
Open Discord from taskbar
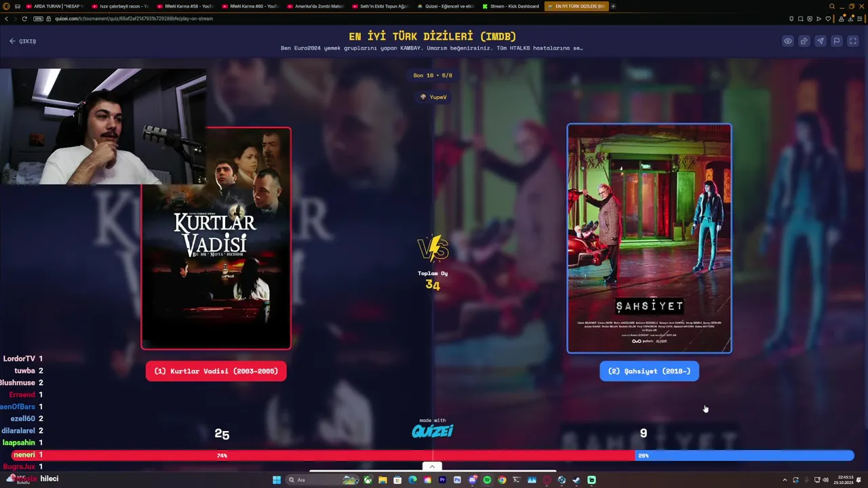(x=473, y=480)
